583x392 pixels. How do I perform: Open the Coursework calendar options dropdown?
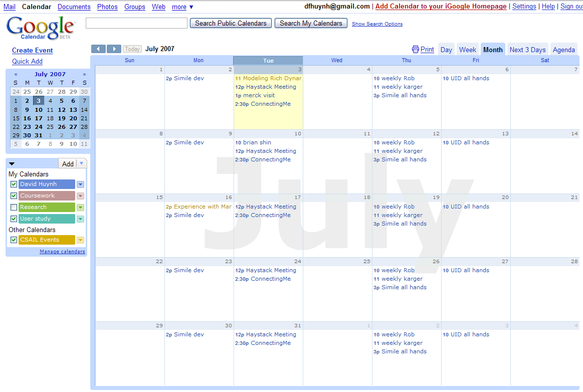click(x=80, y=196)
